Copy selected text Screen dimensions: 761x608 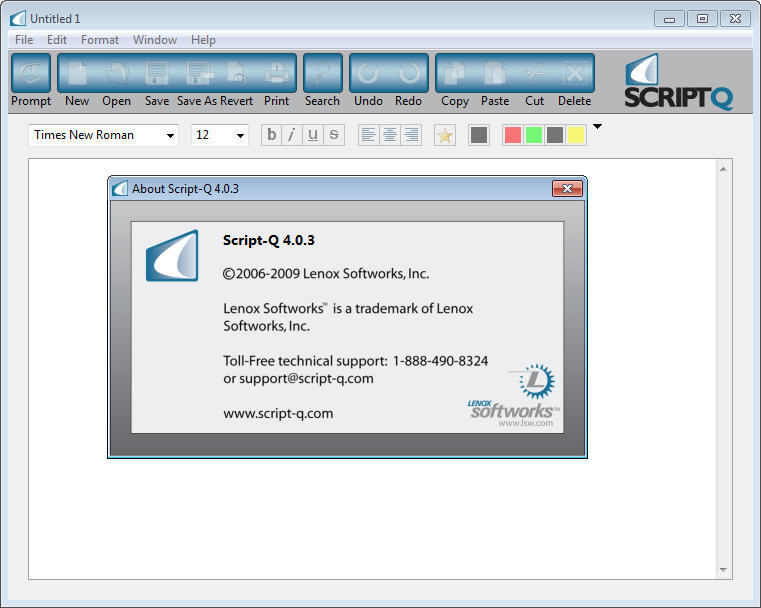[455, 73]
